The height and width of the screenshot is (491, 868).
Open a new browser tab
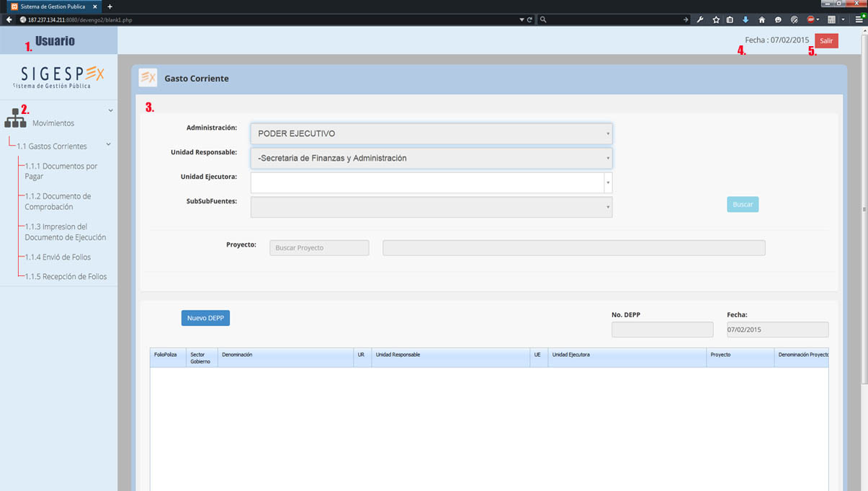pos(110,6)
